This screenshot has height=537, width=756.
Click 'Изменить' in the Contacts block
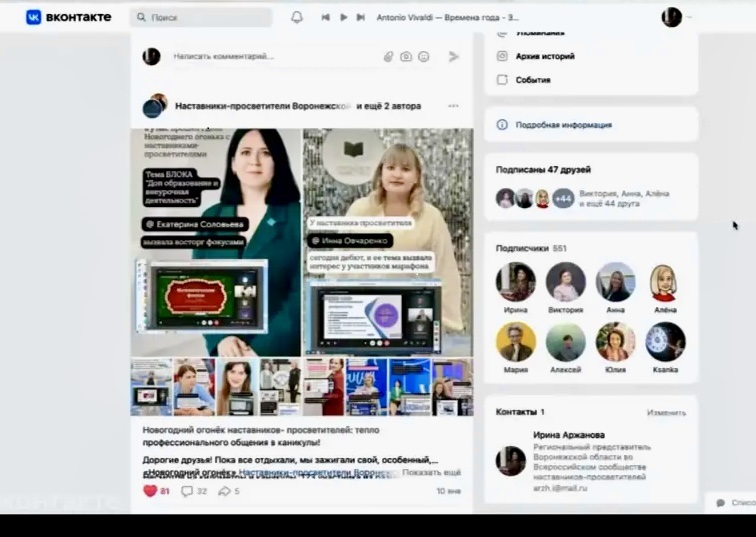click(666, 412)
